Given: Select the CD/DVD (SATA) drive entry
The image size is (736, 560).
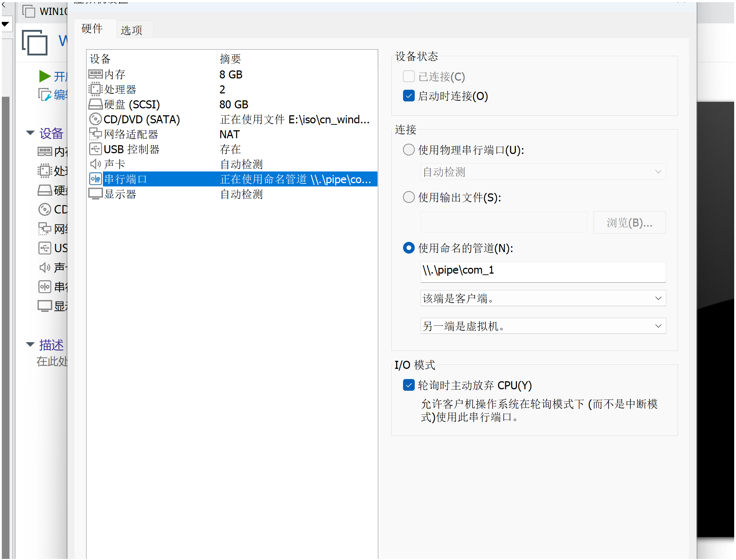Looking at the screenshot, I should click(142, 119).
